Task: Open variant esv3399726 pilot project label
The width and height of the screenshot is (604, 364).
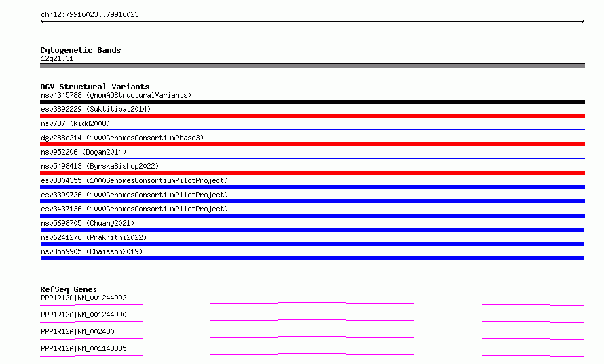Action: 134,195
